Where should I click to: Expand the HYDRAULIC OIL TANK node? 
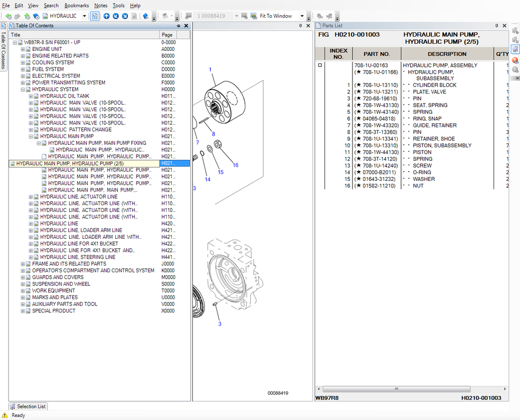[31, 96]
